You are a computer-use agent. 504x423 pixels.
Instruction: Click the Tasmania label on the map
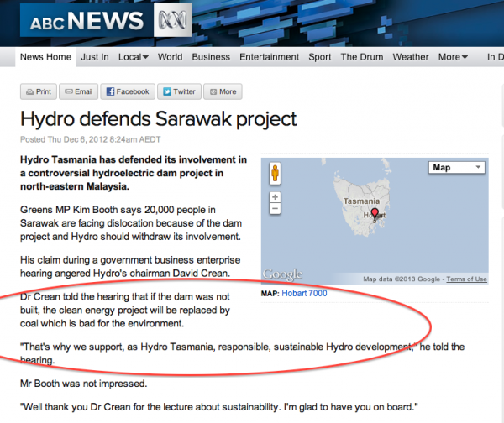[x=361, y=201]
